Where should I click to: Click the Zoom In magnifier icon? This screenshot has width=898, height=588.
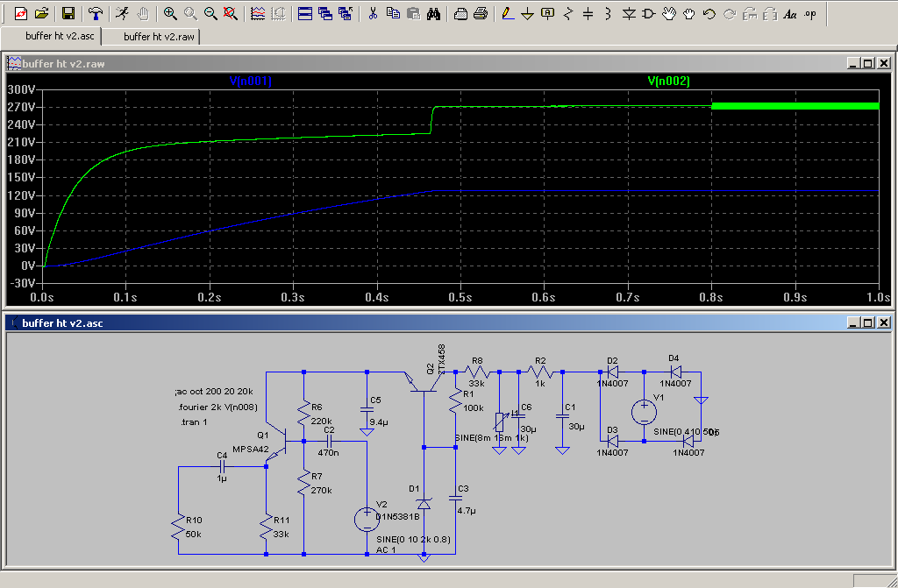[x=170, y=14]
